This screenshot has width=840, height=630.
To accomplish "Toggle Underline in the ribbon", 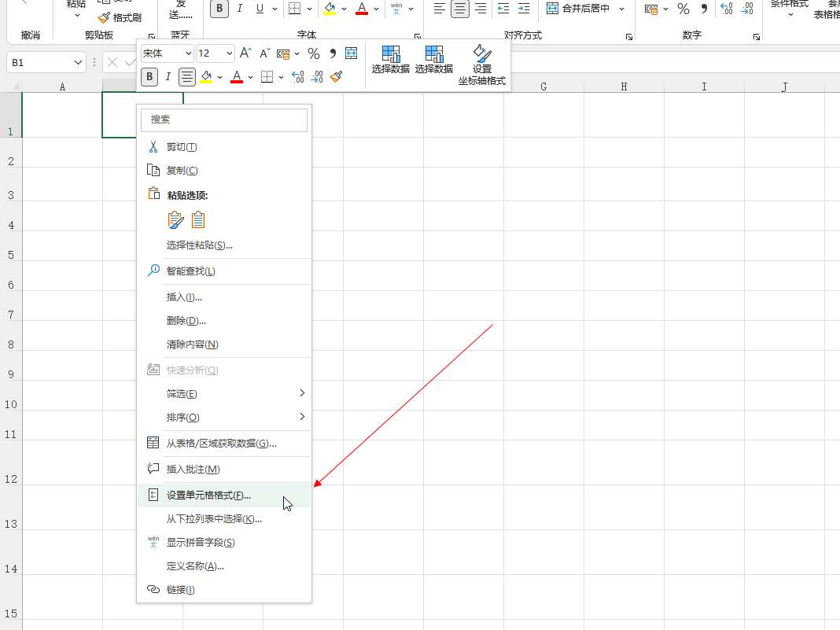I will pos(259,9).
